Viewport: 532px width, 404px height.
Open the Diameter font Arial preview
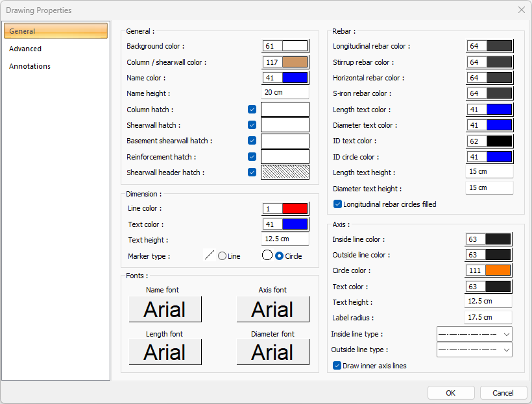coord(272,352)
